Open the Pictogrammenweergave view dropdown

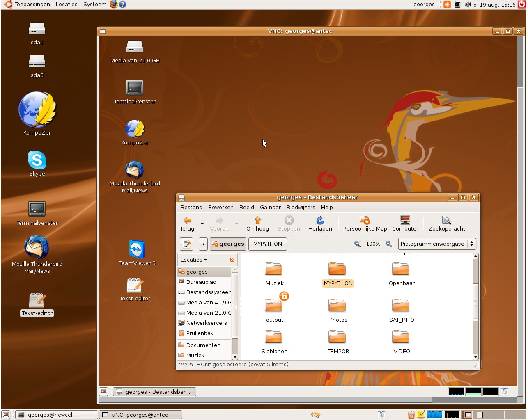tap(437, 244)
